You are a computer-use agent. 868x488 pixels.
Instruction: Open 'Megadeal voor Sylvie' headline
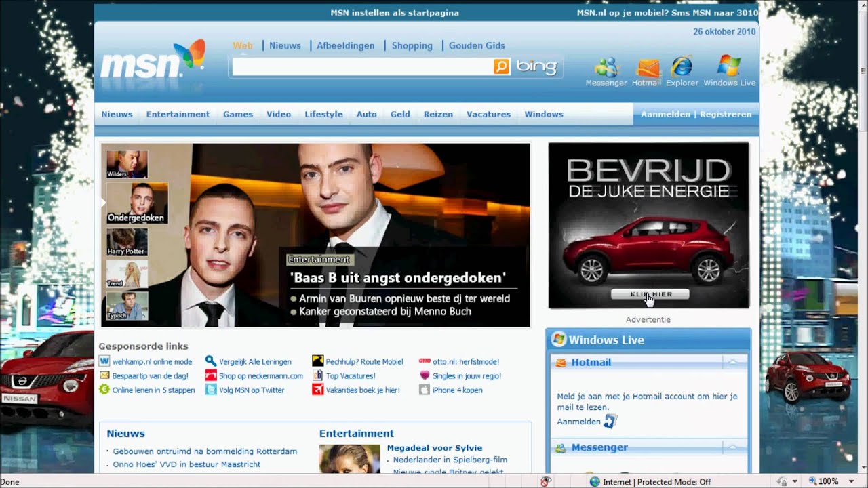[x=435, y=447]
